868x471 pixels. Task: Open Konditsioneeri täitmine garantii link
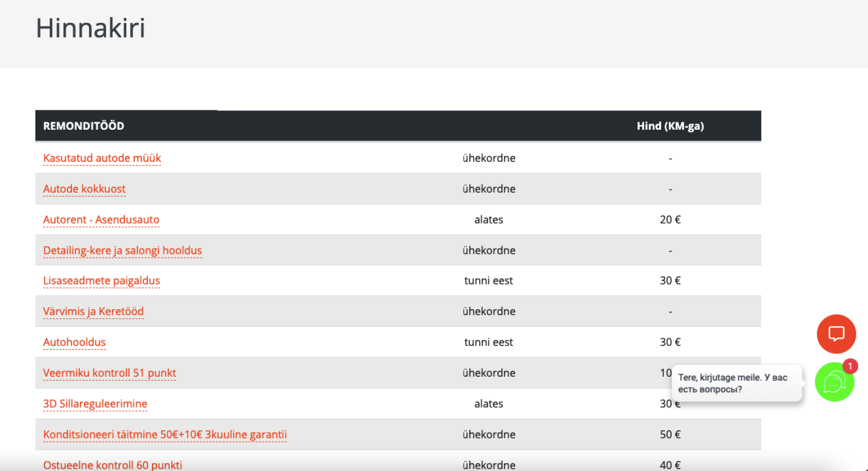point(164,434)
